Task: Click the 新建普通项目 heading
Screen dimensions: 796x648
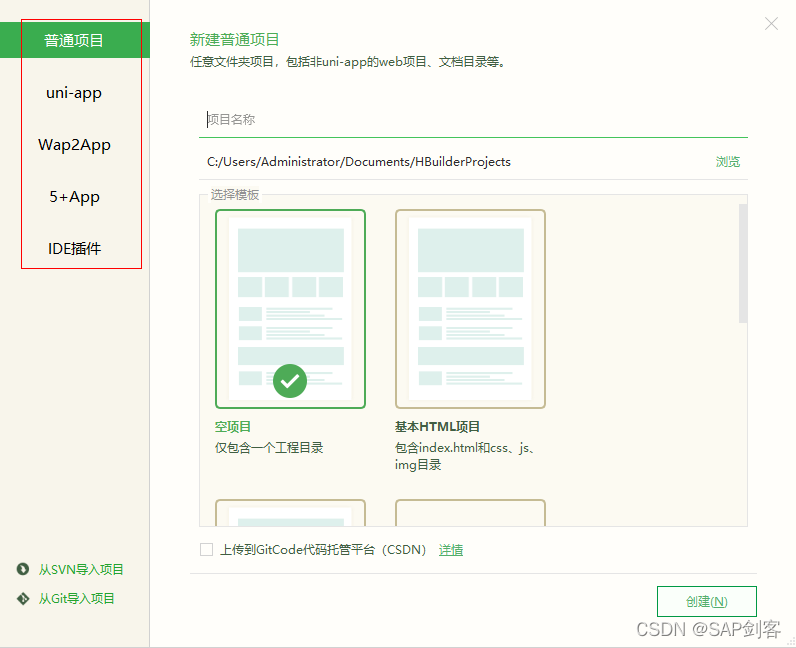Action: (x=234, y=40)
